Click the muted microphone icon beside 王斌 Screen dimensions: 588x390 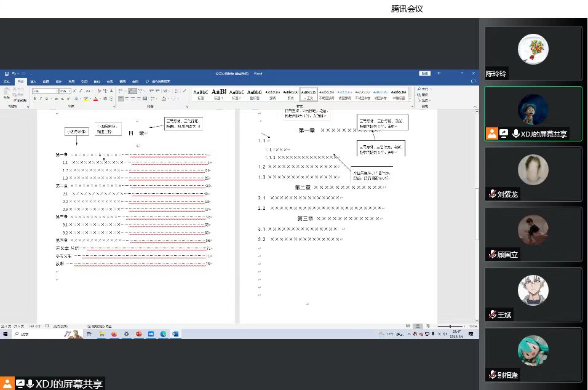pos(492,315)
